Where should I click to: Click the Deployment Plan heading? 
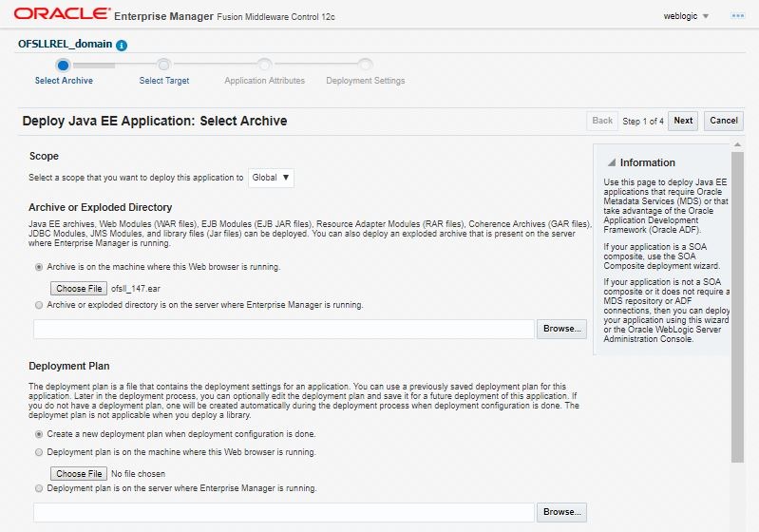point(68,366)
